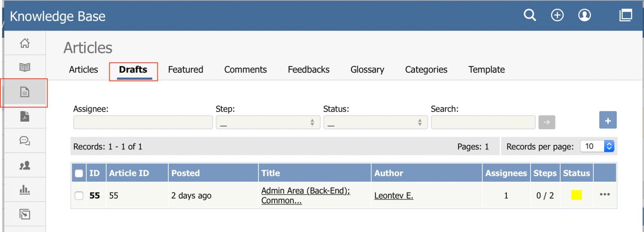Switch to the Featured tab
Image resolution: width=644 pixels, height=232 pixels.
point(186,70)
